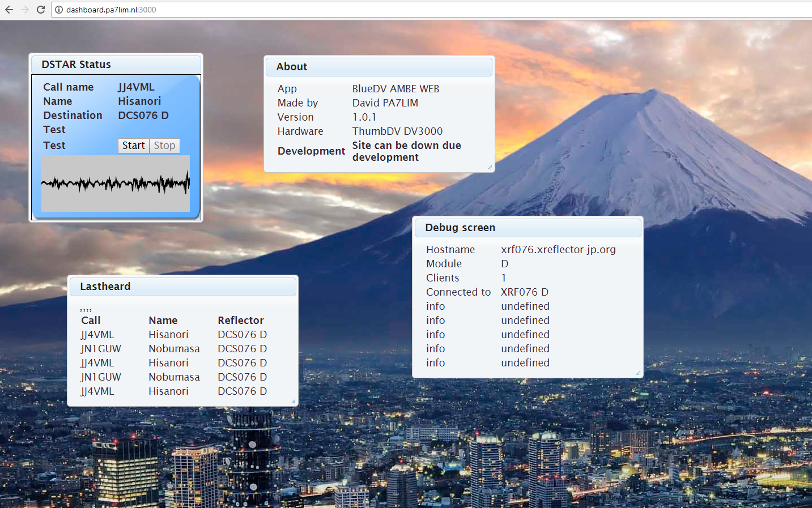
Task: Click the Debug screen resize handle
Action: tap(638, 373)
